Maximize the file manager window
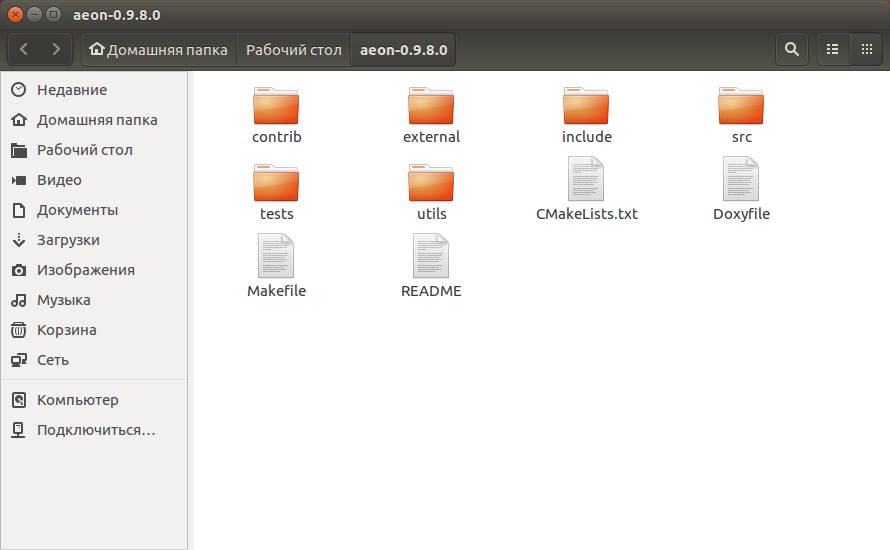Image resolution: width=890 pixels, height=550 pixels. 53,14
